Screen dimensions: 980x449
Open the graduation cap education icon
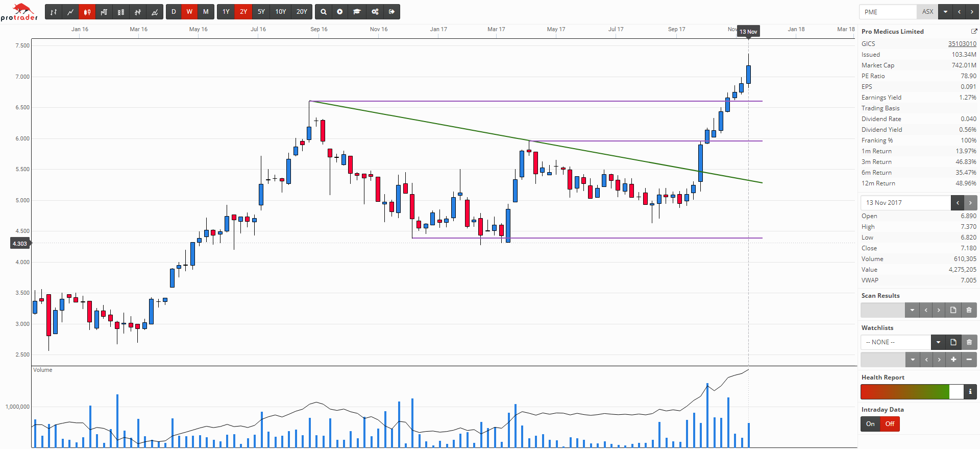[x=357, y=12]
